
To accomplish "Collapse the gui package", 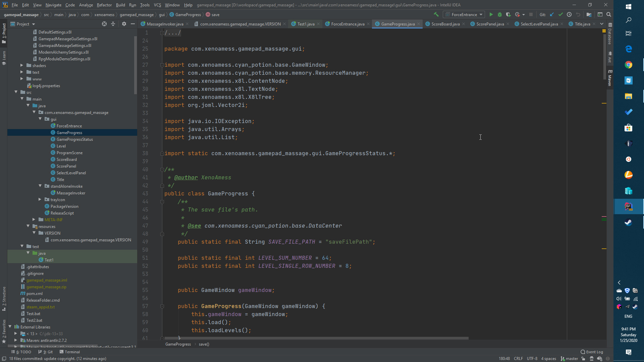I will [40, 119].
